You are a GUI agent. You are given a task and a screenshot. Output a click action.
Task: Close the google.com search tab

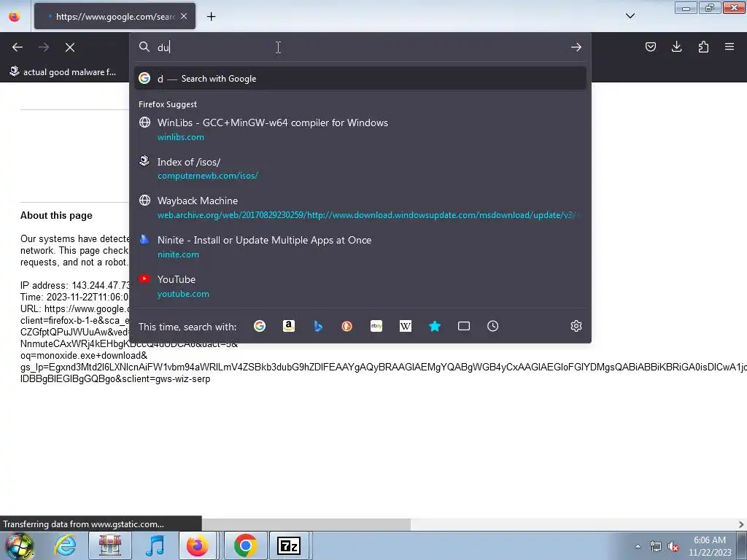(184, 16)
